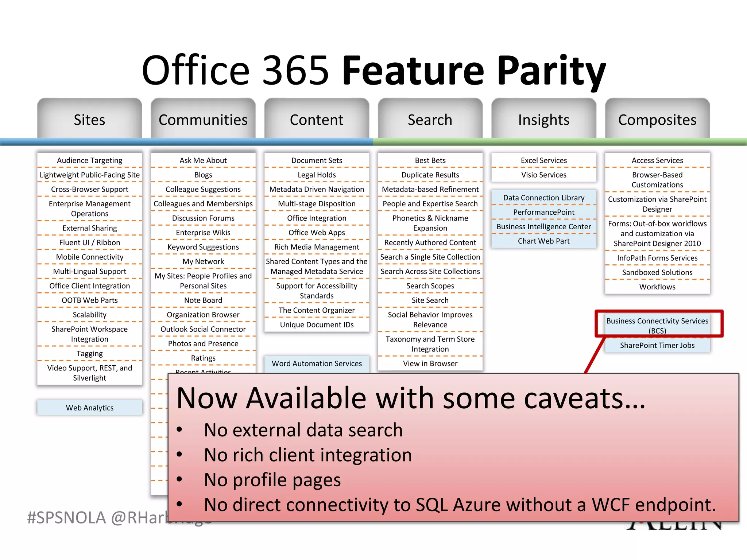Select Legal Holds item
The height and width of the screenshot is (560, 747).
tap(317, 175)
